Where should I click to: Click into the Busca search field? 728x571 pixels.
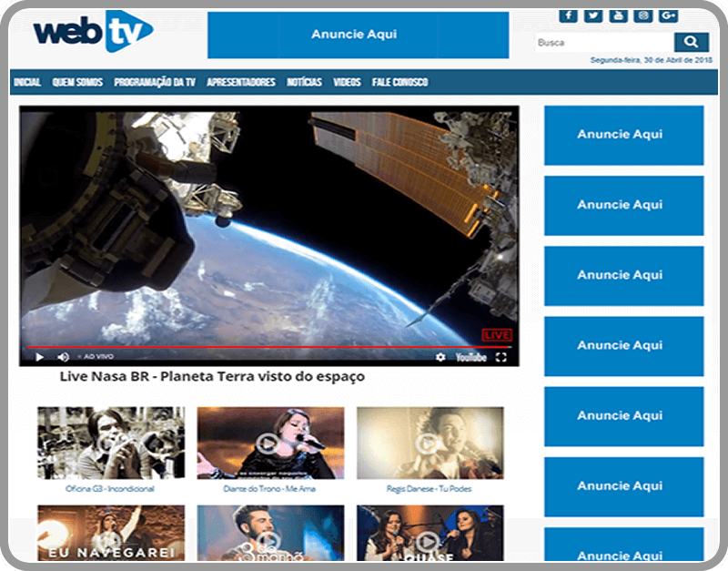click(604, 42)
